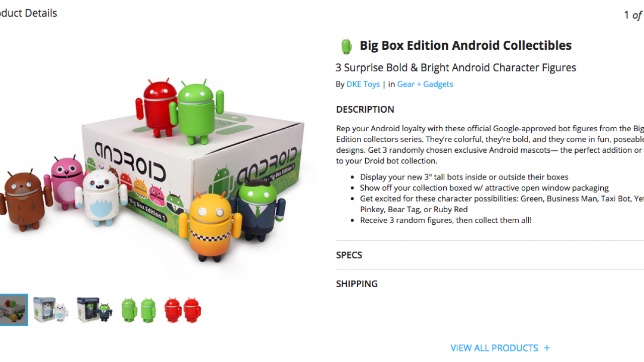This screenshot has height=362, width=644.
Task: Select the Business Man boxed figure thumbnail
Action: coord(94,310)
